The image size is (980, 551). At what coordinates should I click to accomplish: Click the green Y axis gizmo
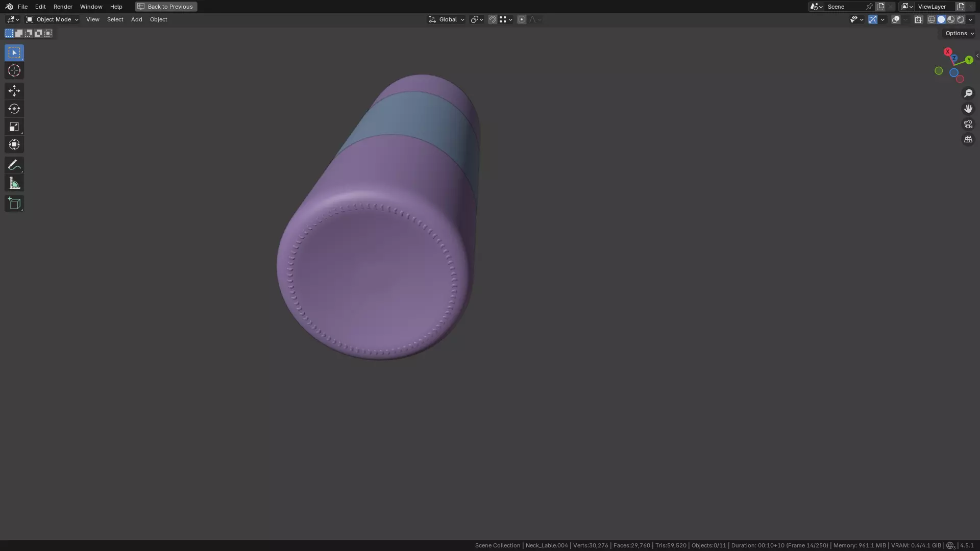(x=969, y=60)
